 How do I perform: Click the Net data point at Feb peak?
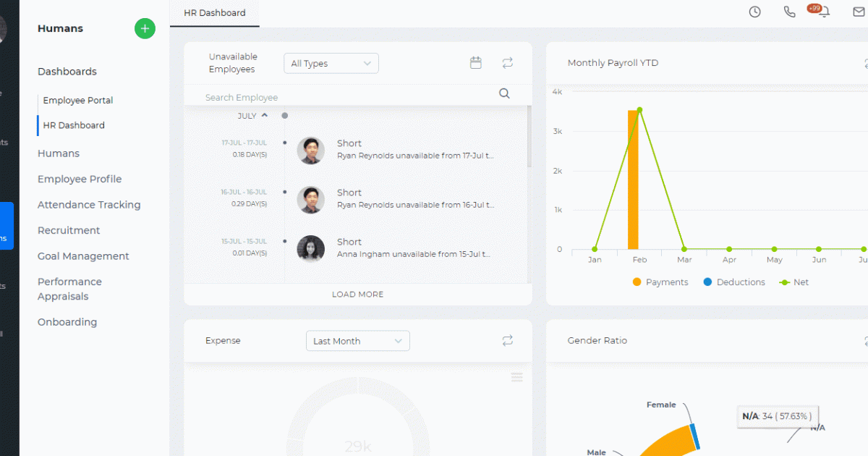tap(639, 110)
